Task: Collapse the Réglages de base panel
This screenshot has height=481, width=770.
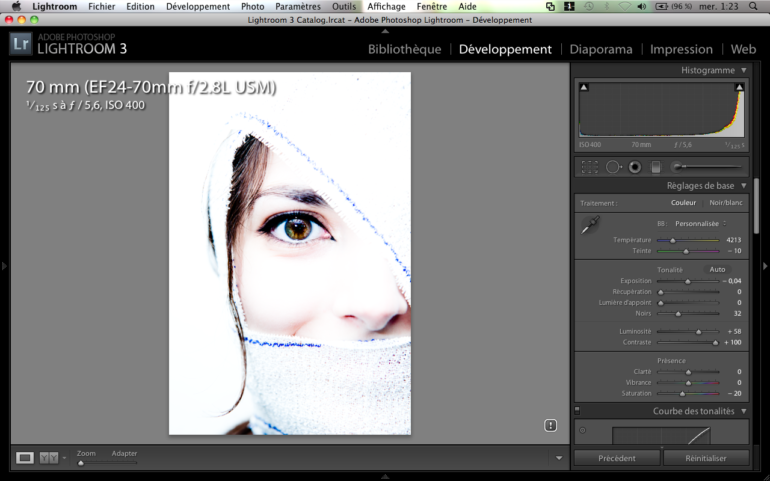Action: coord(744,185)
